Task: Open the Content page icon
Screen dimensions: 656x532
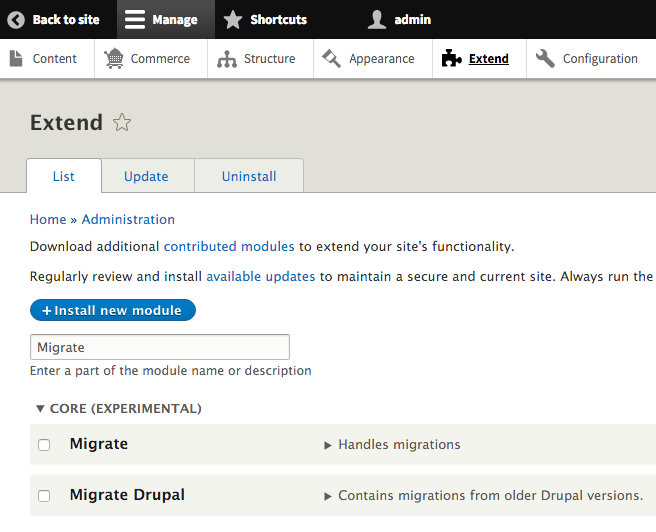Action: coord(16,59)
